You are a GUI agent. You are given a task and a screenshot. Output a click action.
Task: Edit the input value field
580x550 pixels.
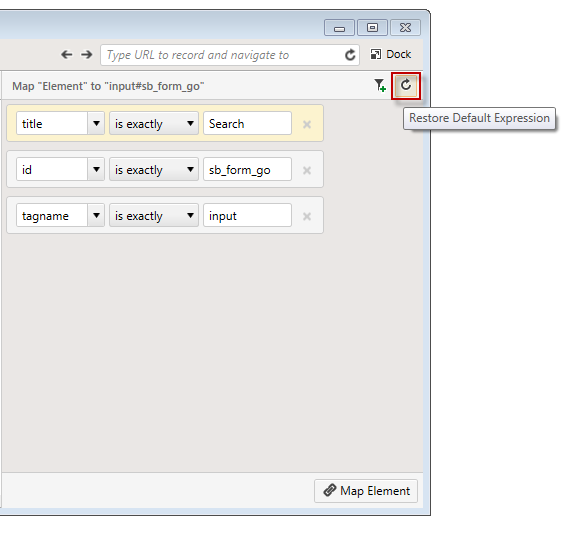point(247,215)
